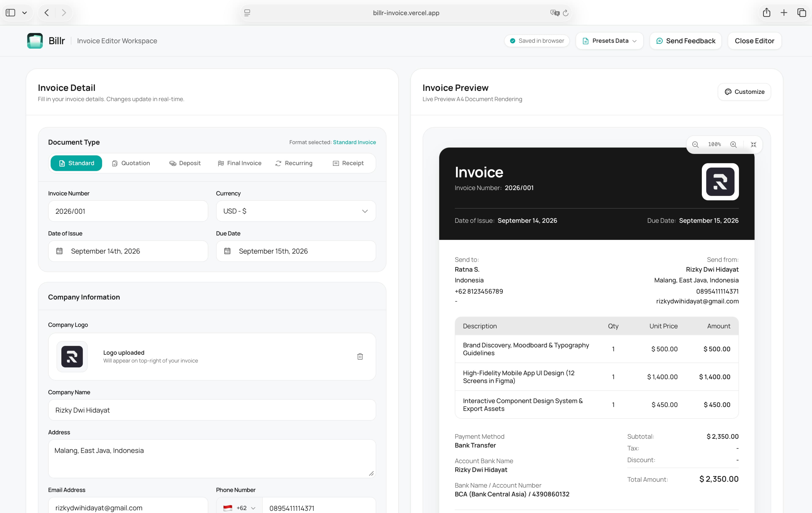The image size is (812, 513).
Task: Click the preview due date 'September 15, 2026'
Action: [x=709, y=221]
